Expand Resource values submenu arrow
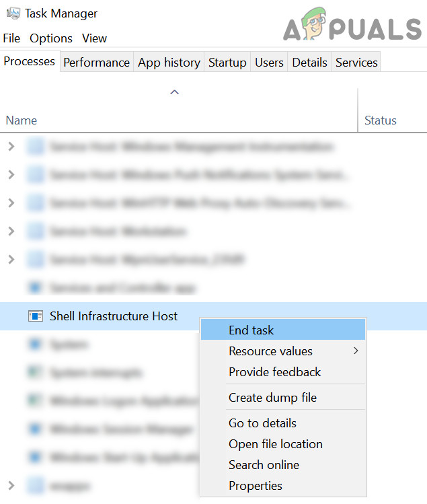This screenshot has height=504, width=427. click(x=356, y=351)
